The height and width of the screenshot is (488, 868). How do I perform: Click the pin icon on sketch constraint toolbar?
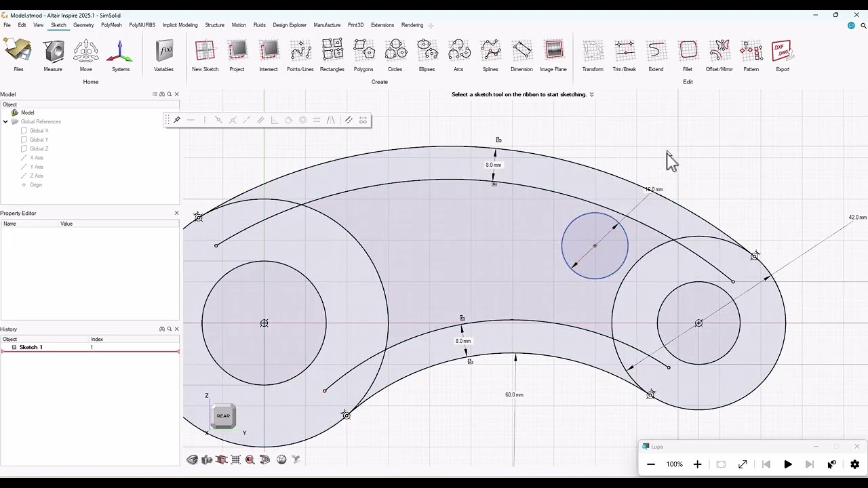(x=177, y=120)
